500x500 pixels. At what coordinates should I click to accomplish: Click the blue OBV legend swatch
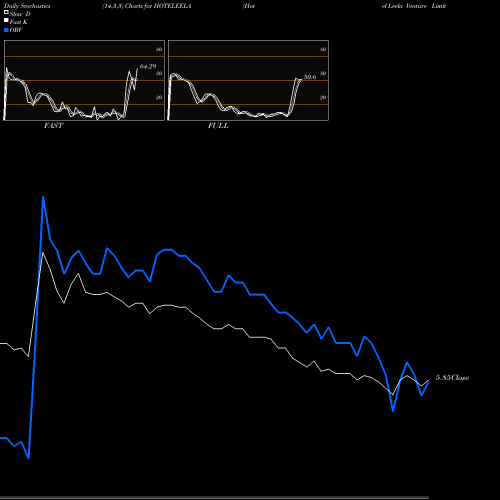click(x=6, y=30)
